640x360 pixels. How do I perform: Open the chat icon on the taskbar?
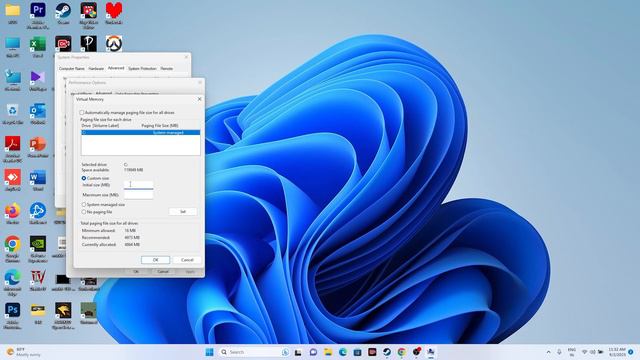(313, 352)
